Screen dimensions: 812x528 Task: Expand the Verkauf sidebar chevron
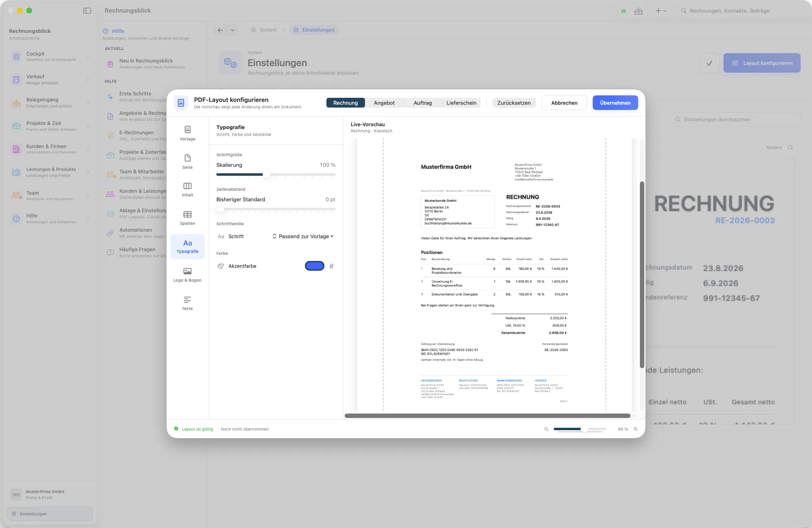(x=88, y=80)
